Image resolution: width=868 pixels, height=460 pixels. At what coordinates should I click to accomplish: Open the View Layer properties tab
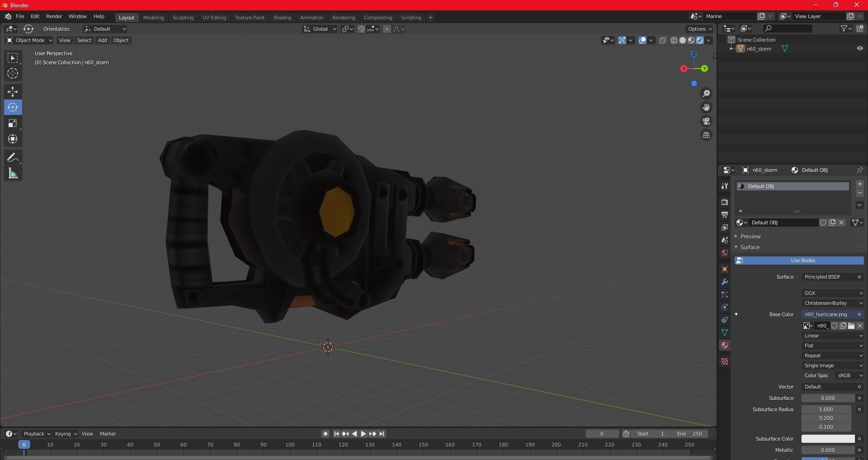(725, 227)
